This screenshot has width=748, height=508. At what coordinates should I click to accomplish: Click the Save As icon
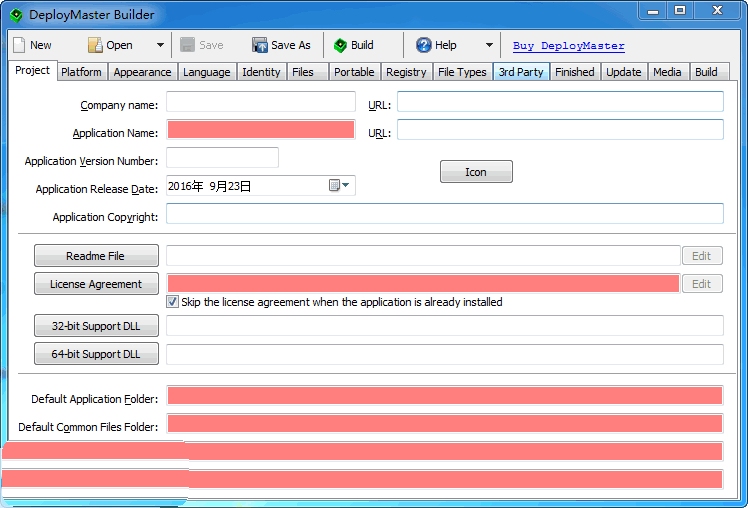click(x=260, y=45)
